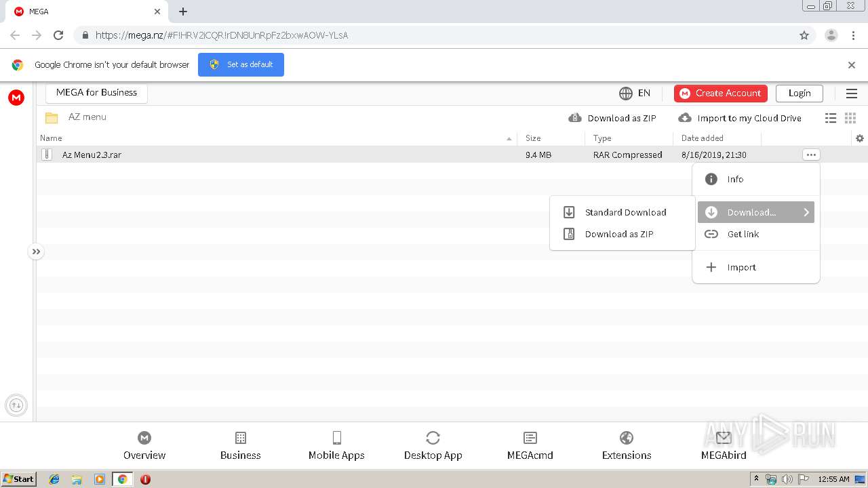Click the MEGA logo icon in sidebar
The width and height of the screenshot is (868, 488).
coord(16,98)
